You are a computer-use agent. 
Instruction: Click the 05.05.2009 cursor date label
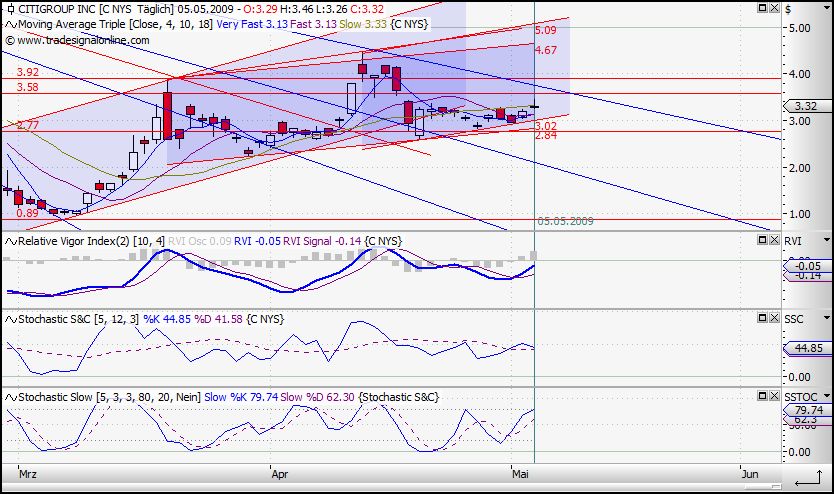coord(565,221)
